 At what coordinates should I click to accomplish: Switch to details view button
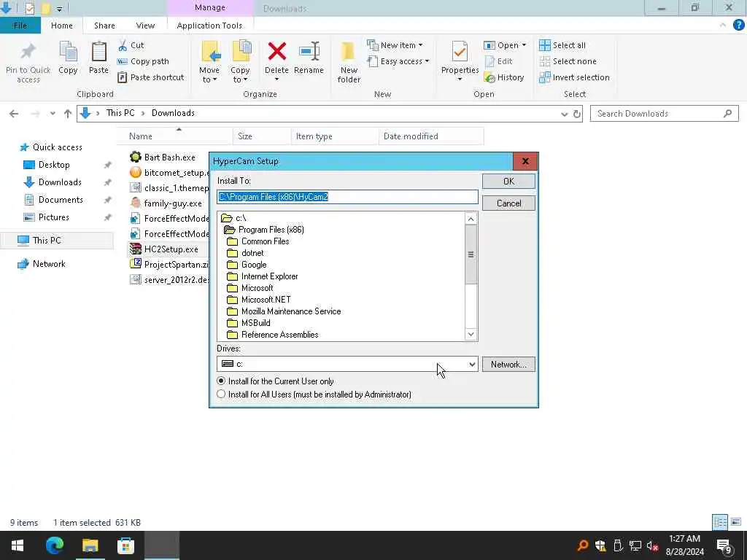click(720, 522)
